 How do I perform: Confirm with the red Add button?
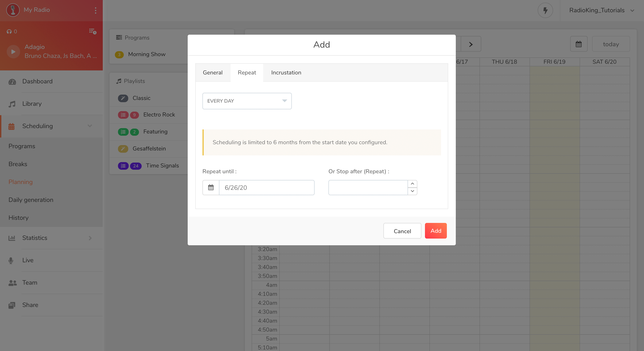(436, 231)
